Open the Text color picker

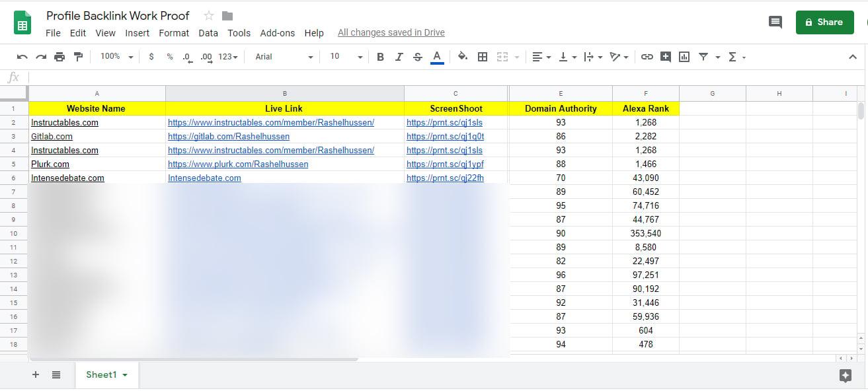[x=436, y=57]
